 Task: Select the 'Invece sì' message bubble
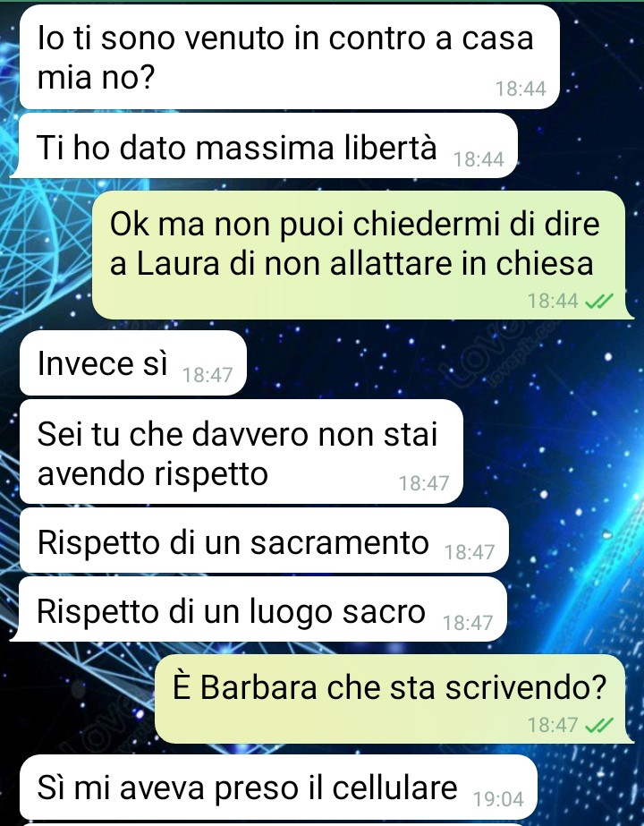pyautogui.click(x=132, y=363)
